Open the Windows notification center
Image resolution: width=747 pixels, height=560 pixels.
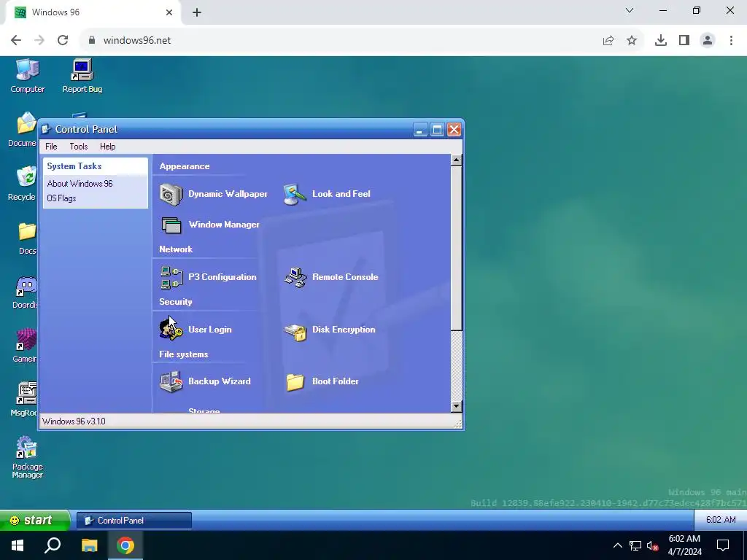(x=723, y=545)
